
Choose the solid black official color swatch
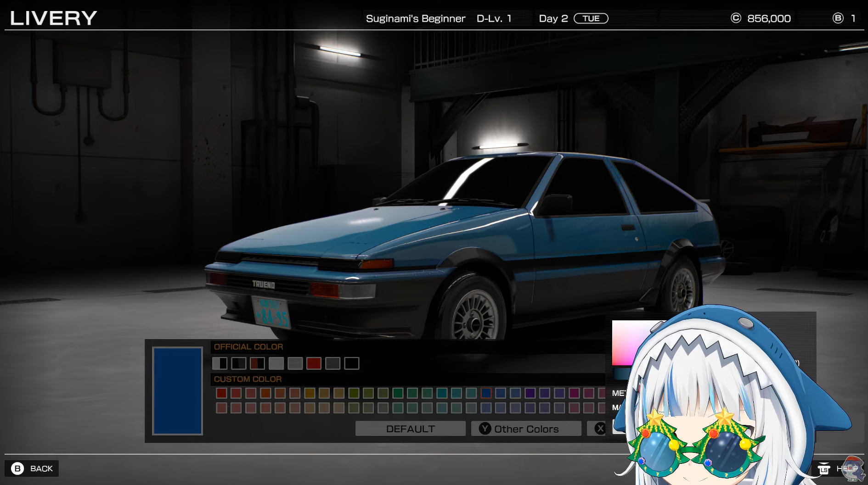pos(351,363)
